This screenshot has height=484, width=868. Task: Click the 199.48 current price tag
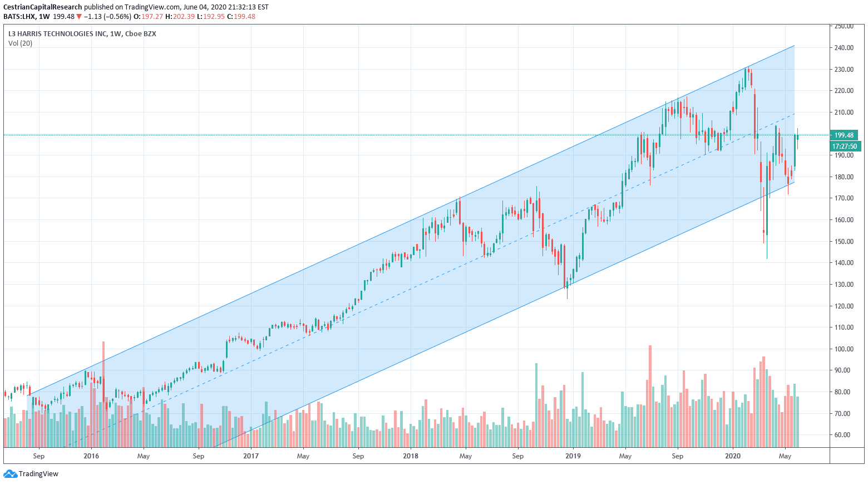coord(844,135)
